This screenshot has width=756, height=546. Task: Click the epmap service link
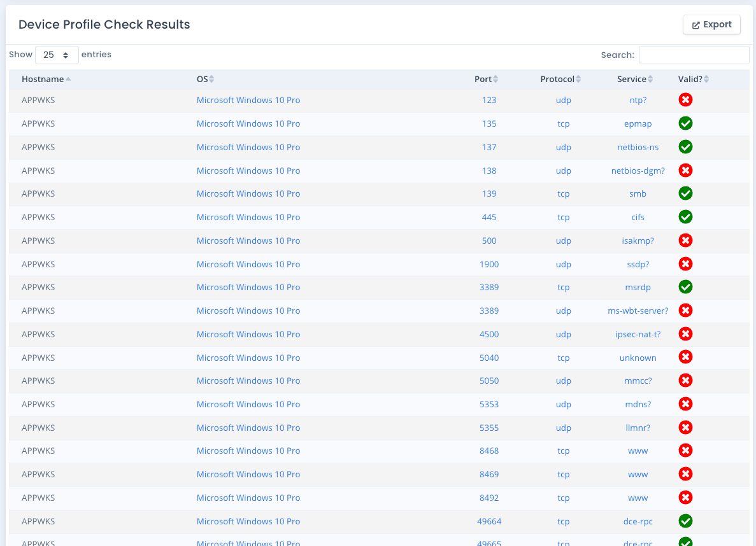click(638, 124)
